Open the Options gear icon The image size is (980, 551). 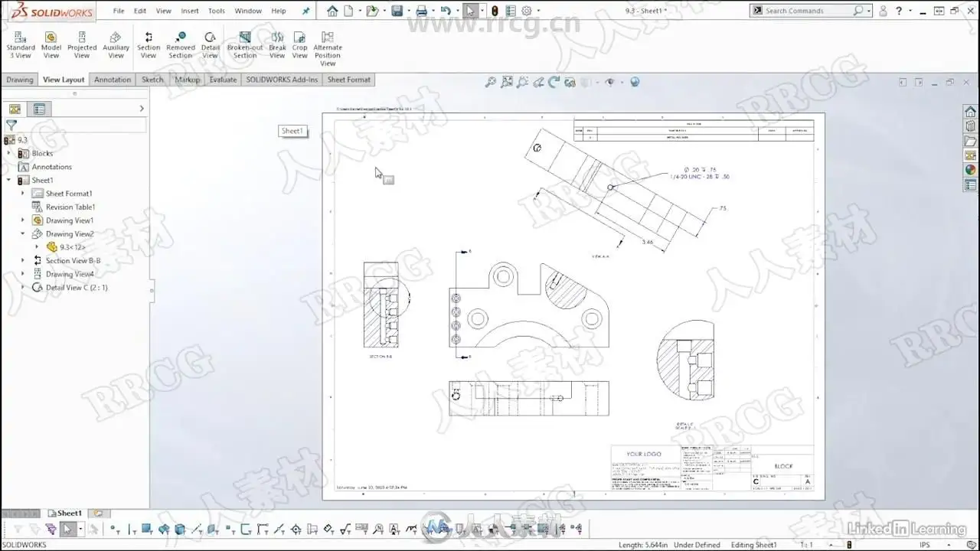[x=527, y=11]
